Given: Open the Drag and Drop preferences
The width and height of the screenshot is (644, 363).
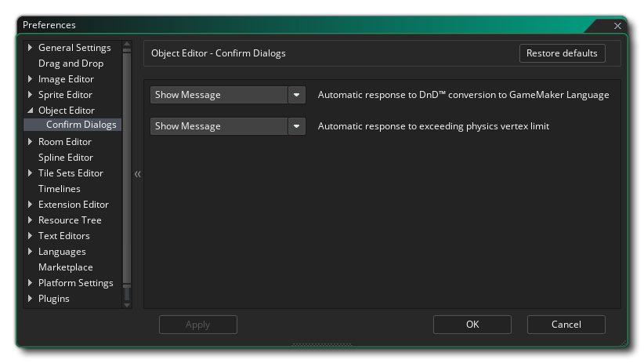Looking at the screenshot, I should pos(71,64).
